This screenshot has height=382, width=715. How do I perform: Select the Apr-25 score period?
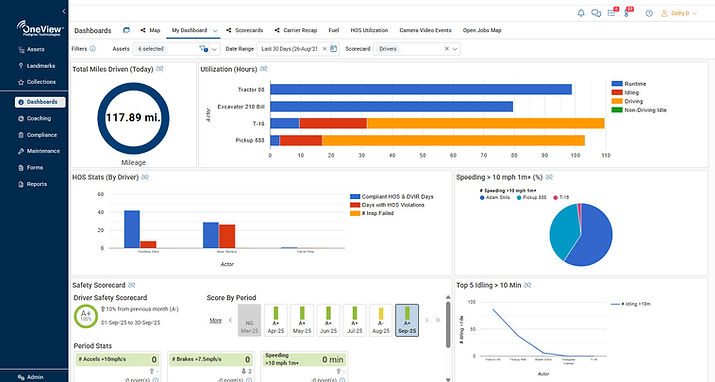276,320
